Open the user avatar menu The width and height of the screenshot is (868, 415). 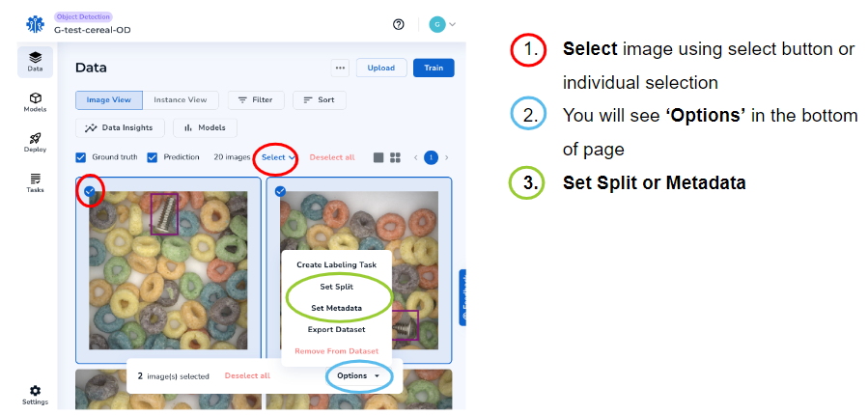(x=442, y=24)
